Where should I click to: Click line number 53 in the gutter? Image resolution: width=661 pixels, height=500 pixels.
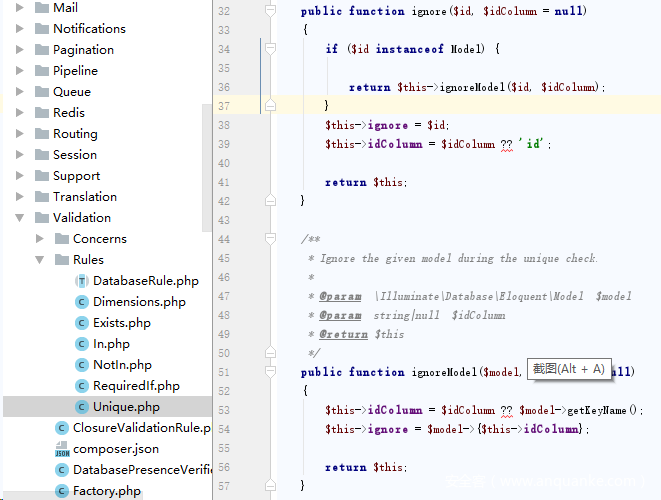(x=224, y=410)
